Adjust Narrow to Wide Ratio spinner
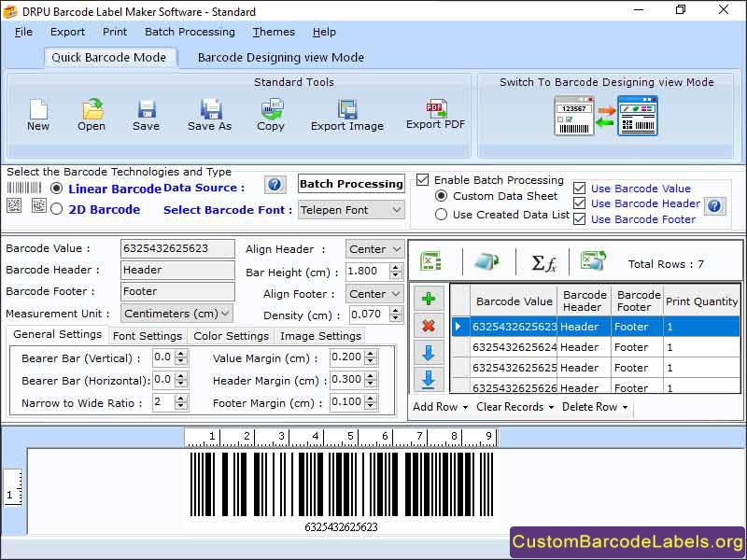Screen dimensions: 747x560 180,403
